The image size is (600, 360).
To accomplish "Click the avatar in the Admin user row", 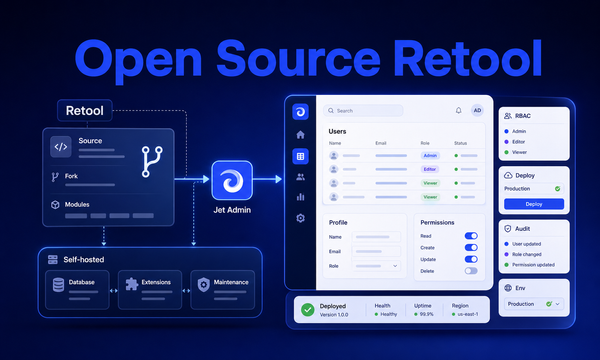I will tap(334, 156).
